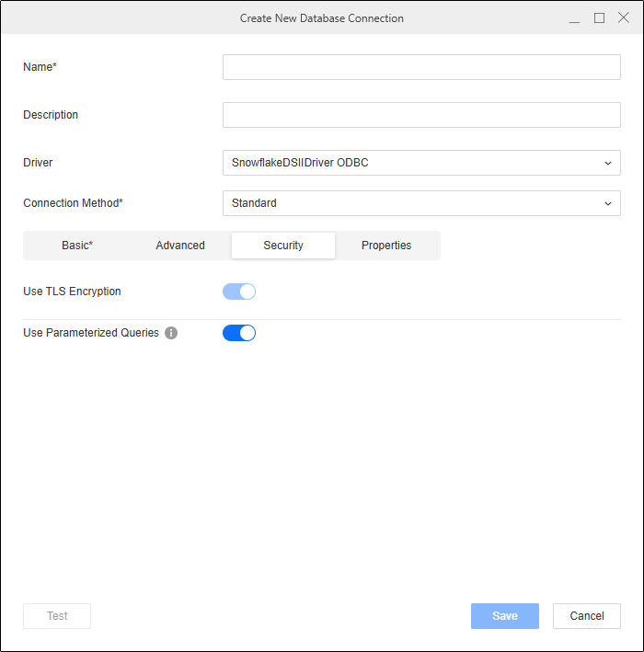Maximize the Create New Database Connection window
This screenshot has height=652, width=644.
pos(599,17)
